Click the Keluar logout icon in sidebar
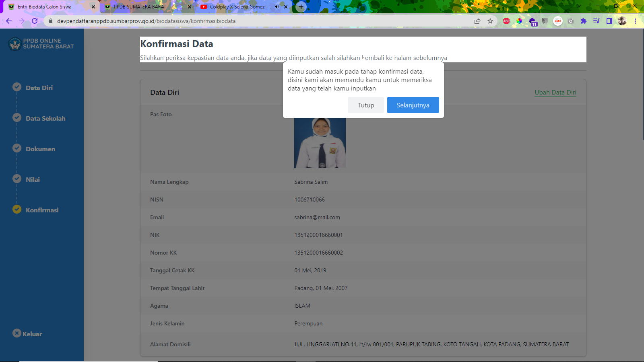644x362 pixels. (17, 333)
